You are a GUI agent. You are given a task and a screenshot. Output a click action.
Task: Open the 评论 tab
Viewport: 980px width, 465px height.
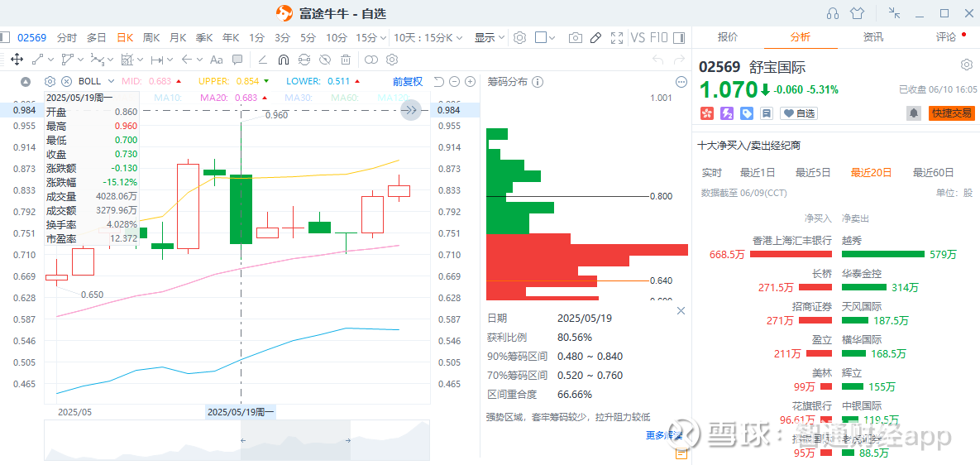945,37
